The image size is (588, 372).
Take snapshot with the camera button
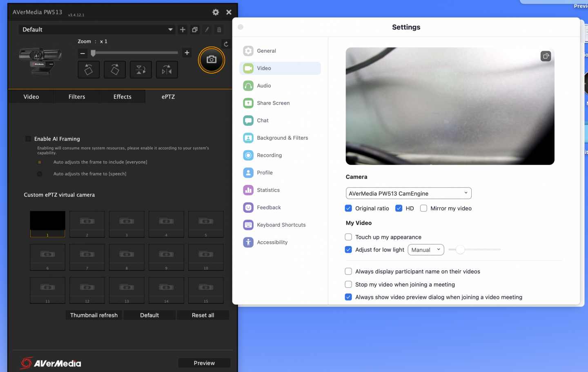[212, 60]
